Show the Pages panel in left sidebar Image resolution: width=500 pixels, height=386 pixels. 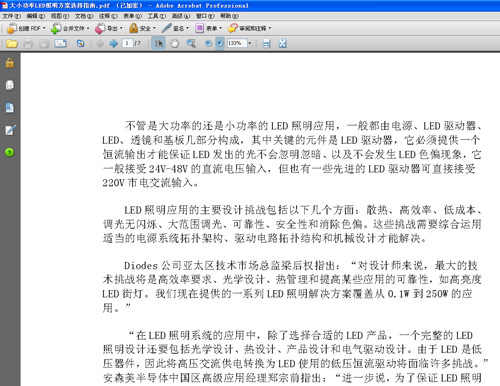[10, 85]
